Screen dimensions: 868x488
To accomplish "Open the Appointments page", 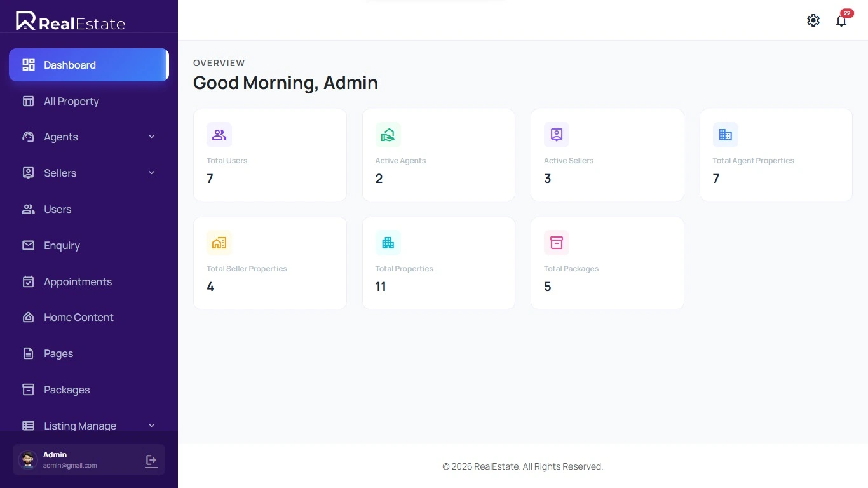I will [x=78, y=281].
